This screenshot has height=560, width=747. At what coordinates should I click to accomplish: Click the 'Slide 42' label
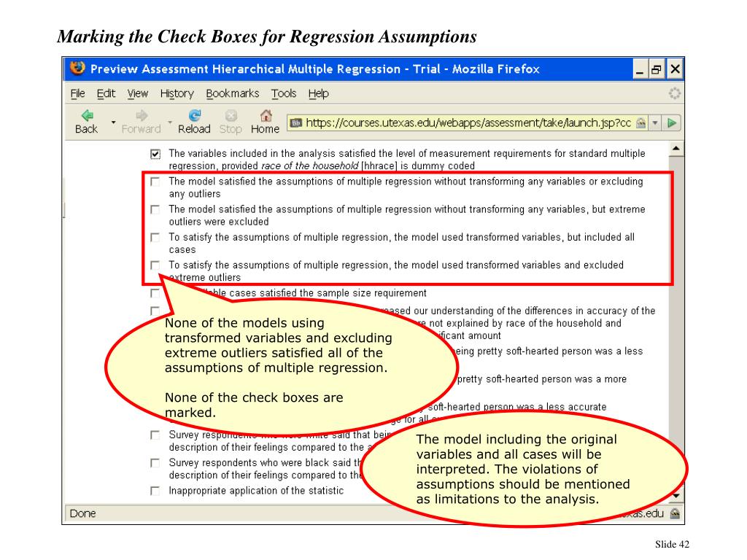[672, 544]
